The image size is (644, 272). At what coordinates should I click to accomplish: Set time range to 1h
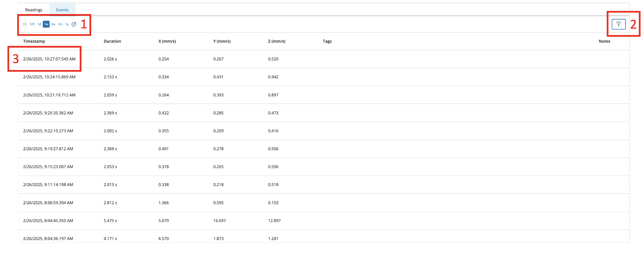pos(25,24)
